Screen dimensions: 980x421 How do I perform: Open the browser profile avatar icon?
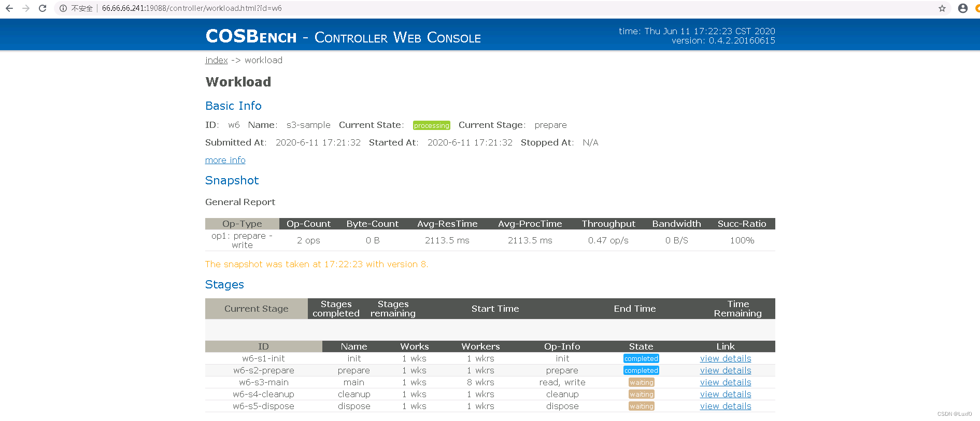pyautogui.click(x=963, y=8)
